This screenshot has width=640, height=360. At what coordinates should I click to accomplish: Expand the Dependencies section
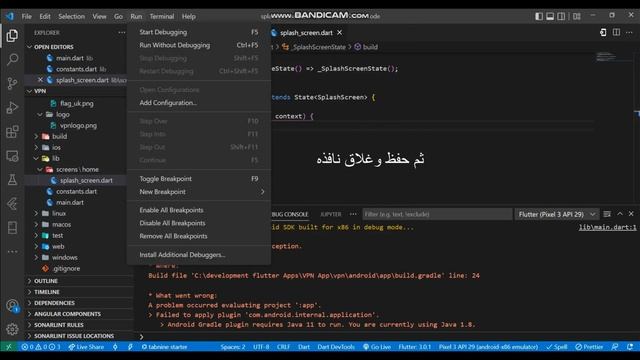coord(54,303)
